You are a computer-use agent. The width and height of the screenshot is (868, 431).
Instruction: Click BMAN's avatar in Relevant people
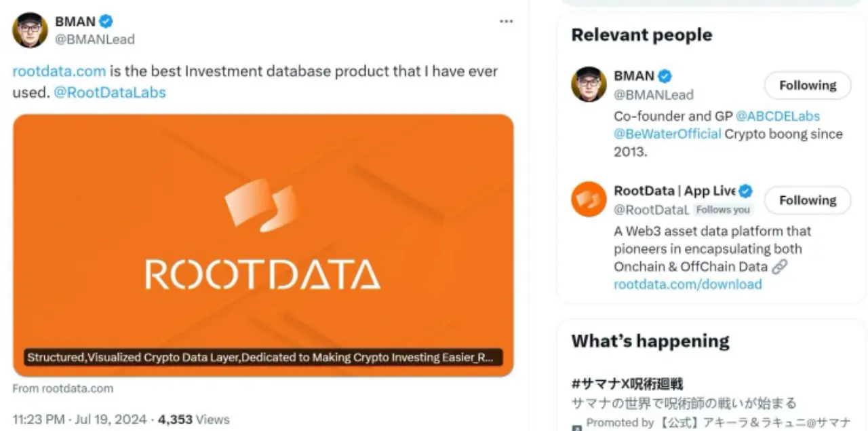click(x=589, y=84)
